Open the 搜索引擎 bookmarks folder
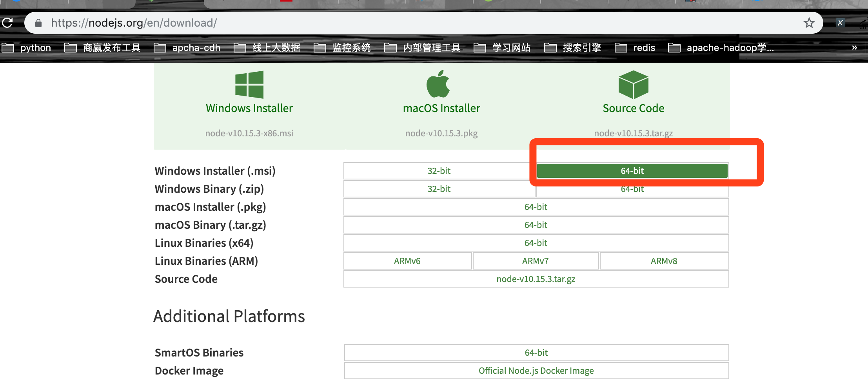This screenshot has width=868, height=380. (x=573, y=48)
